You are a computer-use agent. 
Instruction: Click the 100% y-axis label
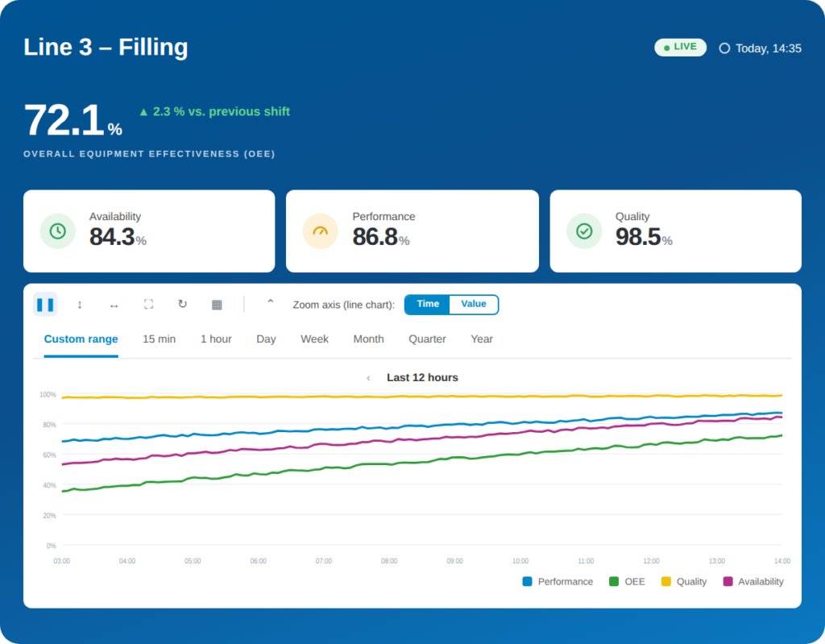[48, 394]
